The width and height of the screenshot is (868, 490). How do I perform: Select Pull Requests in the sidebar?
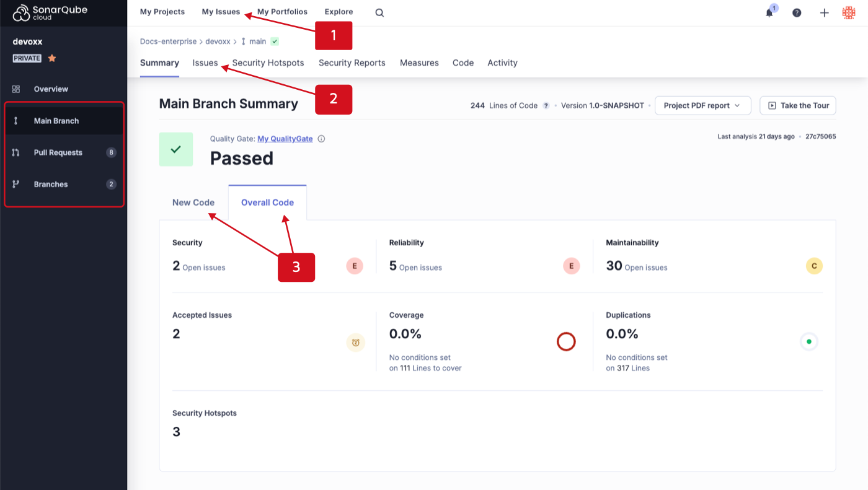(63, 152)
